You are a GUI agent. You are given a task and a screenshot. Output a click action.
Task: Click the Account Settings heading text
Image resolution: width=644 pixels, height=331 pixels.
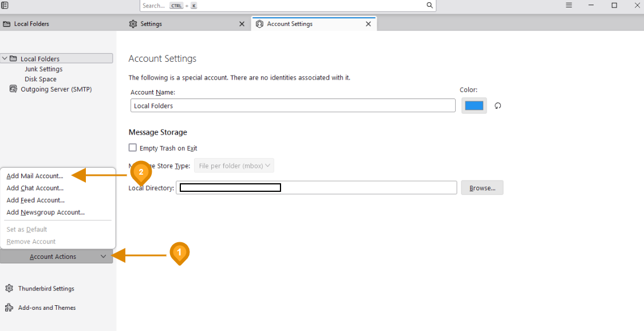click(162, 59)
